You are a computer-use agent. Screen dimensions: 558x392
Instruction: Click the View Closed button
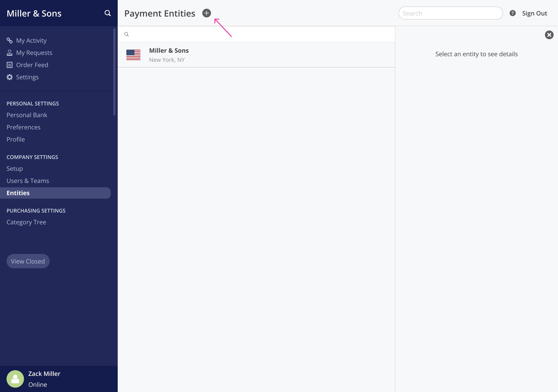point(28,261)
